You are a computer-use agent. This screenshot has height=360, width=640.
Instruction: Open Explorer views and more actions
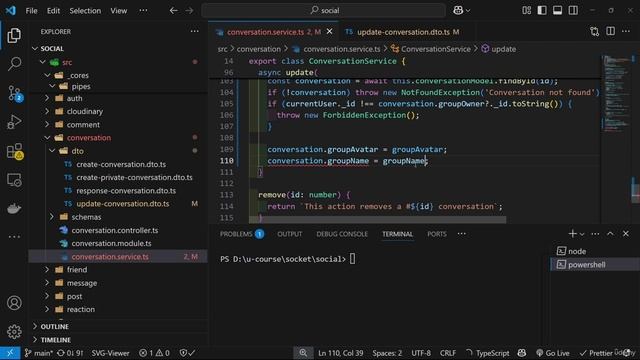point(195,31)
